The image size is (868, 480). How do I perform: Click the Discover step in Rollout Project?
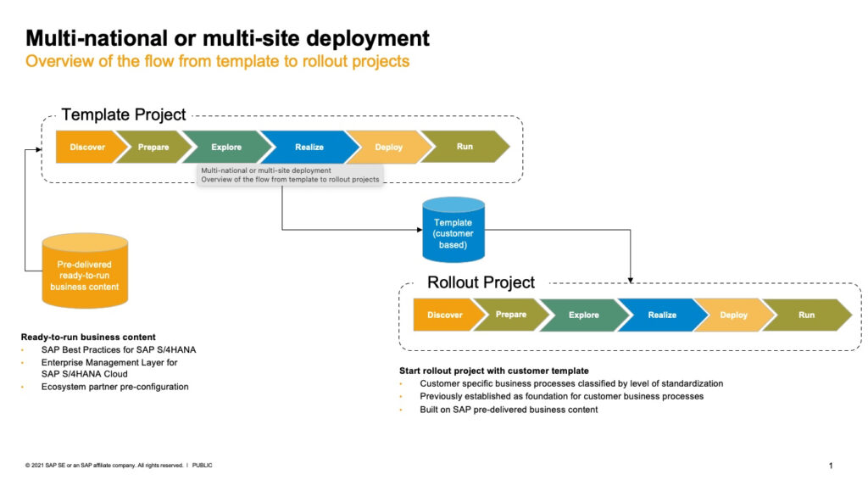coord(445,315)
